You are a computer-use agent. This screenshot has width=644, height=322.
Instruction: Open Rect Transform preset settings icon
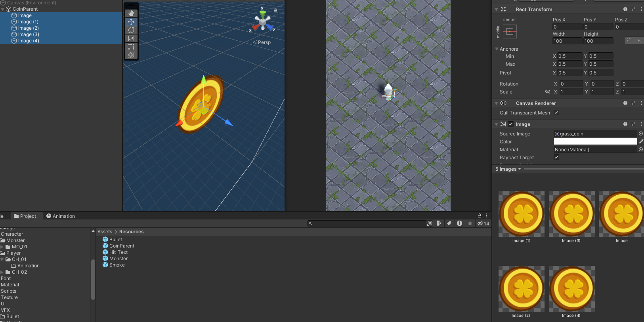pyautogui.click(x=633, y=9)
